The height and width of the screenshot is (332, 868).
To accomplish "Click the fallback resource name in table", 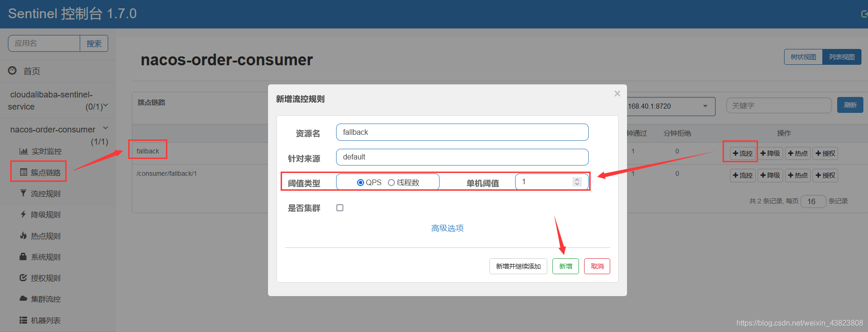I will 148,151.
